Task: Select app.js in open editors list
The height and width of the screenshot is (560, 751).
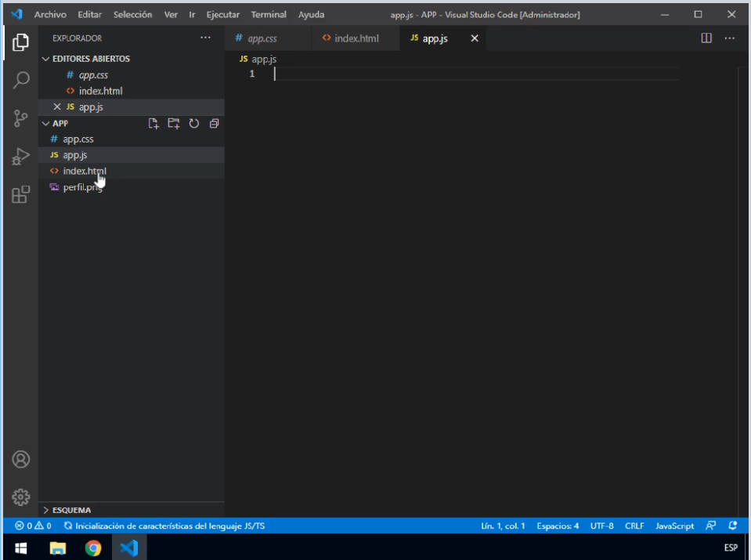Action: (x=132, y=107)
